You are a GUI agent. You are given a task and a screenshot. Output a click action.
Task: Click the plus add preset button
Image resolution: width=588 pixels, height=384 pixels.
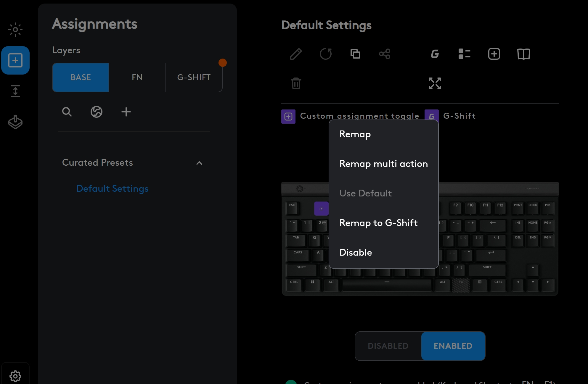pos(126,112)
